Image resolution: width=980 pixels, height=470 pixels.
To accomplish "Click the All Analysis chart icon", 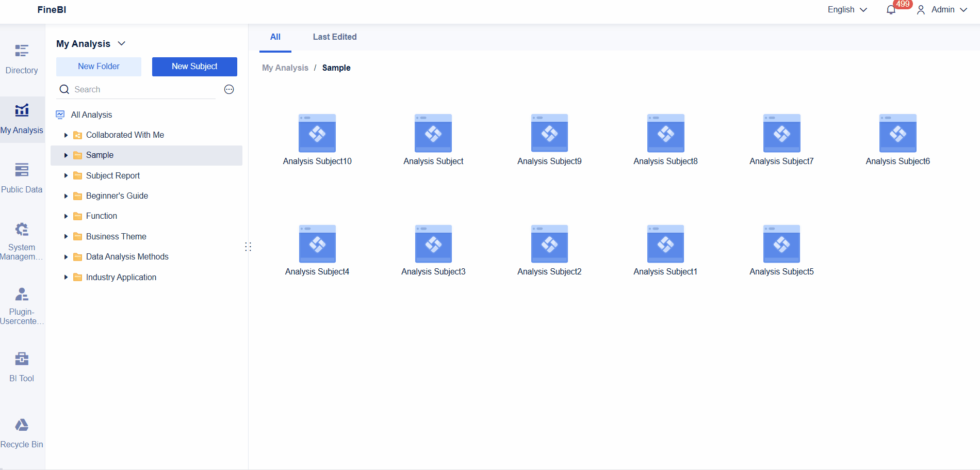I will [60, 115].
